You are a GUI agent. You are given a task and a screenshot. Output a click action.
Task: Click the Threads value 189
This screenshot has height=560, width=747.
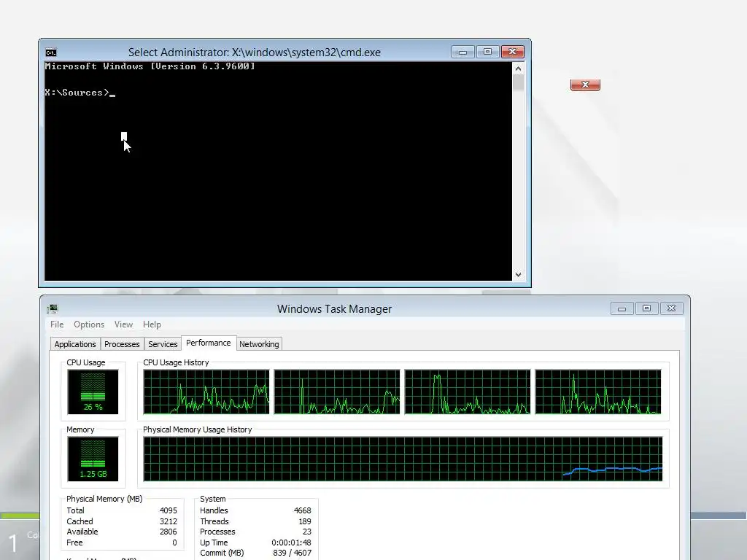305,521
